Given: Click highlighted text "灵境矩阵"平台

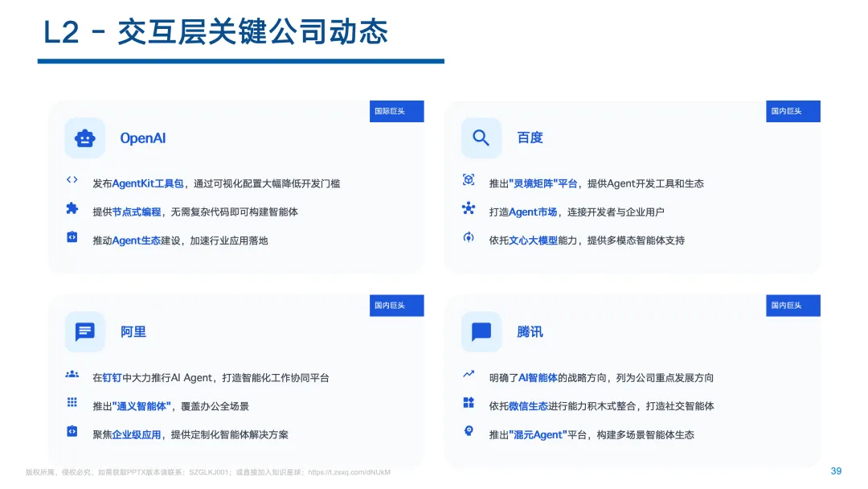Looking at the screenshot, I should pyautogui.click(x=543, y=183).
